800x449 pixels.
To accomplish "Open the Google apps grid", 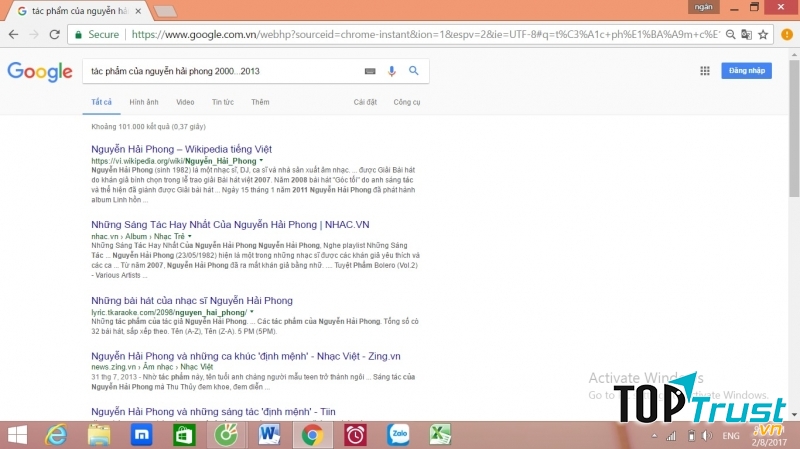I will (705, 71).
